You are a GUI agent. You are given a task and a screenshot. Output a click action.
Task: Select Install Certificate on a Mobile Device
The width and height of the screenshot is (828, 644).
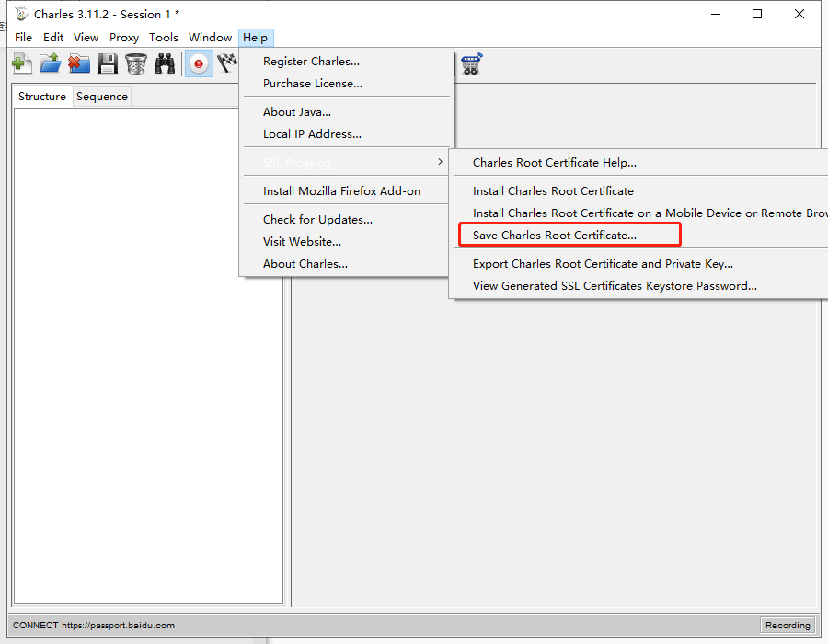pyautogui.click(x=640, y=213)
